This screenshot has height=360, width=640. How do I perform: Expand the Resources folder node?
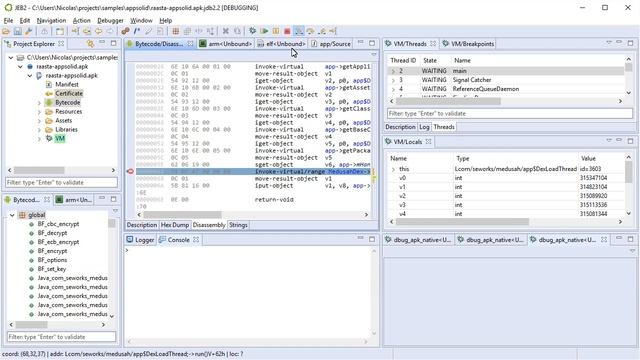[x=39, y=112]
